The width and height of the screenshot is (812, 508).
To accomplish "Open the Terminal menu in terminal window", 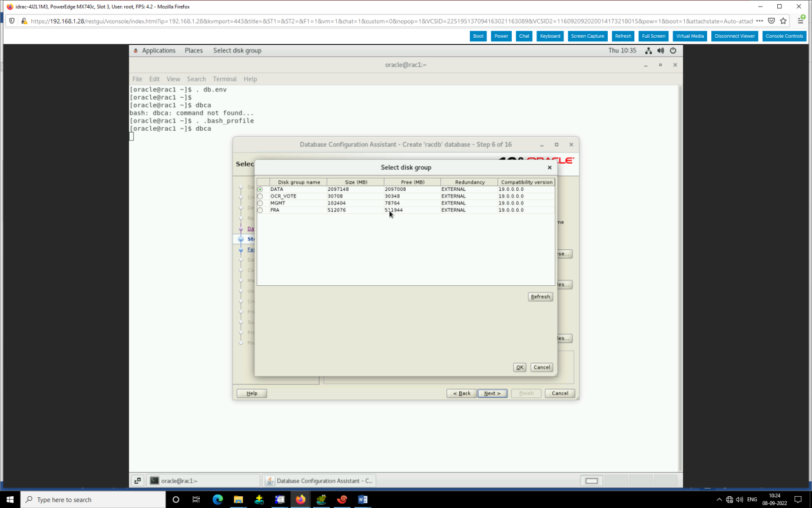I will (225, 79).
